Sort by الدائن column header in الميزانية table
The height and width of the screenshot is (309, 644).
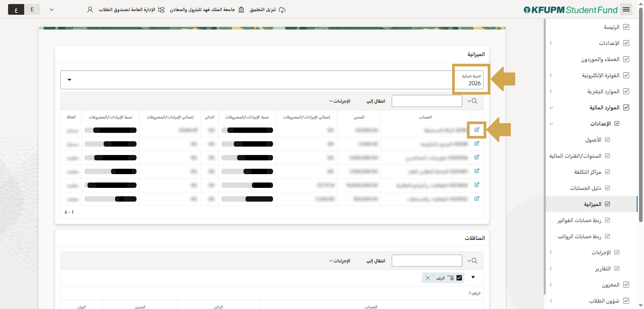click(x=210, y=117)
